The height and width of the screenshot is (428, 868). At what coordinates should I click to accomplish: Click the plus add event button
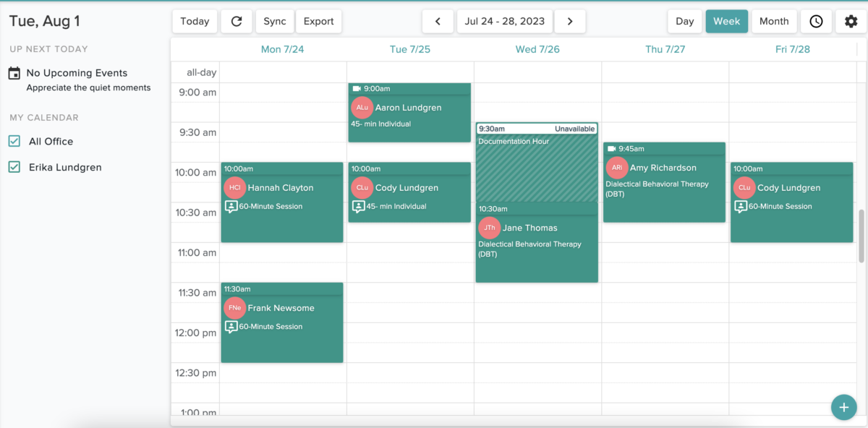843,407
